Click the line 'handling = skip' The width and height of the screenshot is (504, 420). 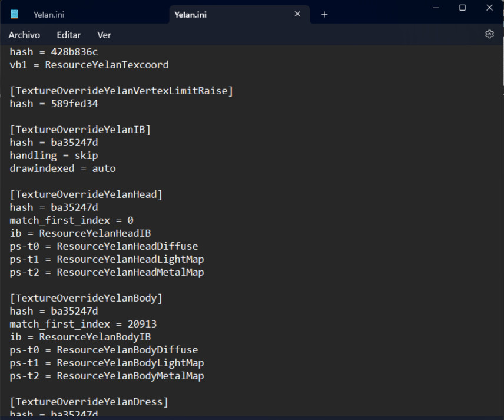point(54,156)
